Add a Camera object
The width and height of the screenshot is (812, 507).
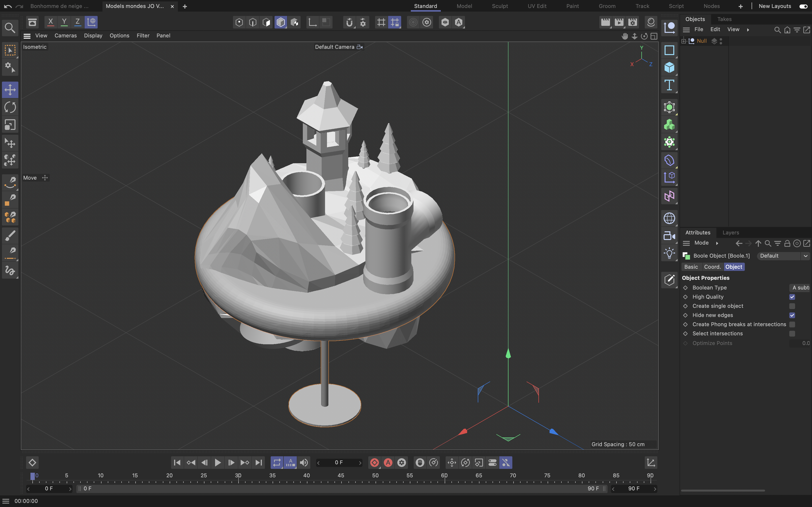[669, 236]
